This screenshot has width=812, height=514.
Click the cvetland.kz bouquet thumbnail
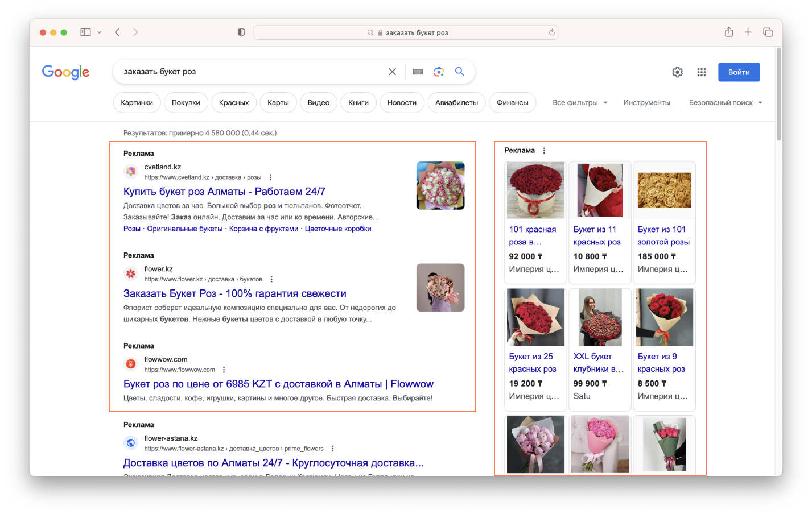440,186
